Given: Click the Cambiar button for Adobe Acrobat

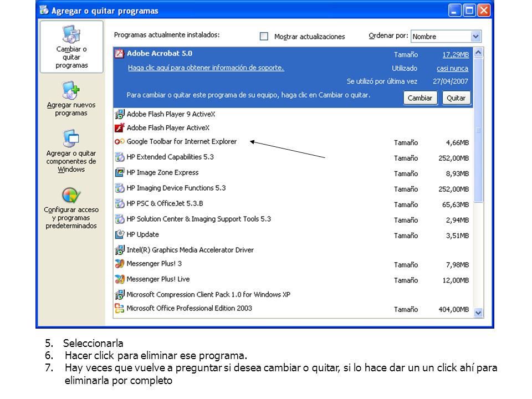Looking at the screenshot, I should tap(420, 98).
